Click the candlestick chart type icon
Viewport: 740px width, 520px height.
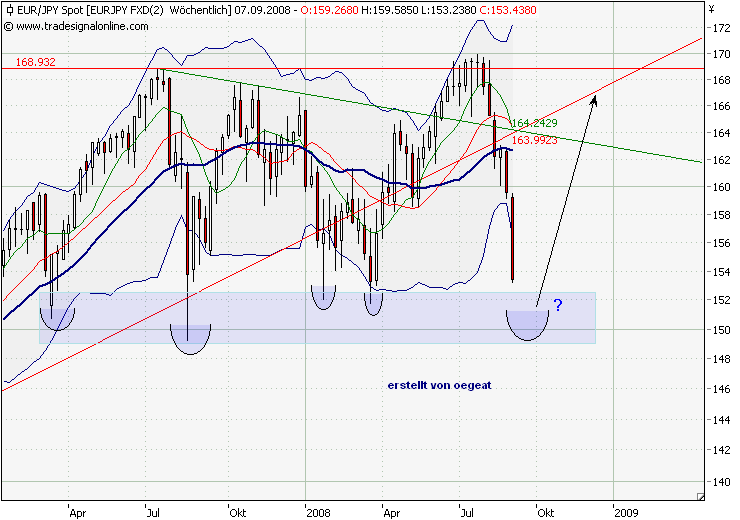(9, 10)
